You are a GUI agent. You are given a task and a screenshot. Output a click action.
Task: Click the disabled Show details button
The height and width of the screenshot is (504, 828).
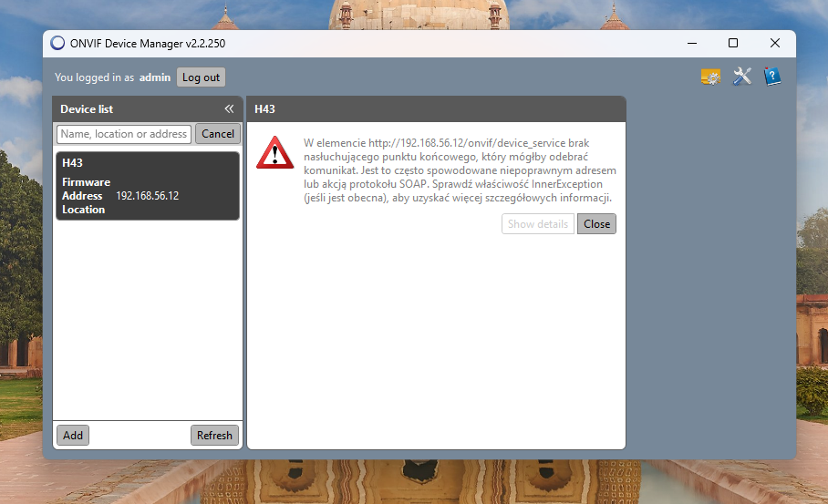tap(538, 224)
